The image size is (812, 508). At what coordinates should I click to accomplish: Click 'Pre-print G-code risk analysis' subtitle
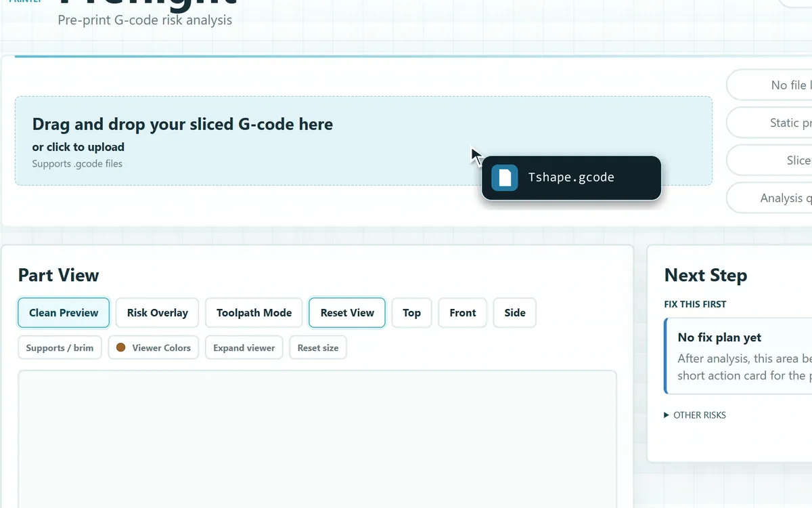[x=145, y=20]
